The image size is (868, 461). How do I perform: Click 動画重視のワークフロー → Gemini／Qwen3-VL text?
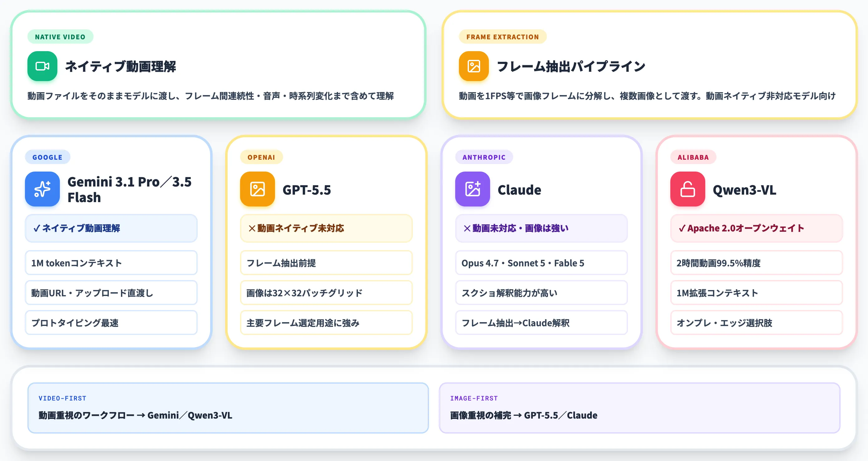[x=135, y=415]
